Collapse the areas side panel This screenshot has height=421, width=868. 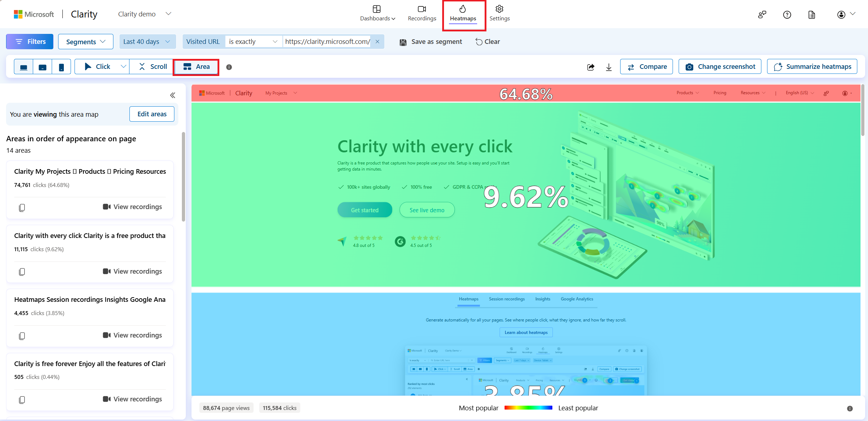[173, 95]
